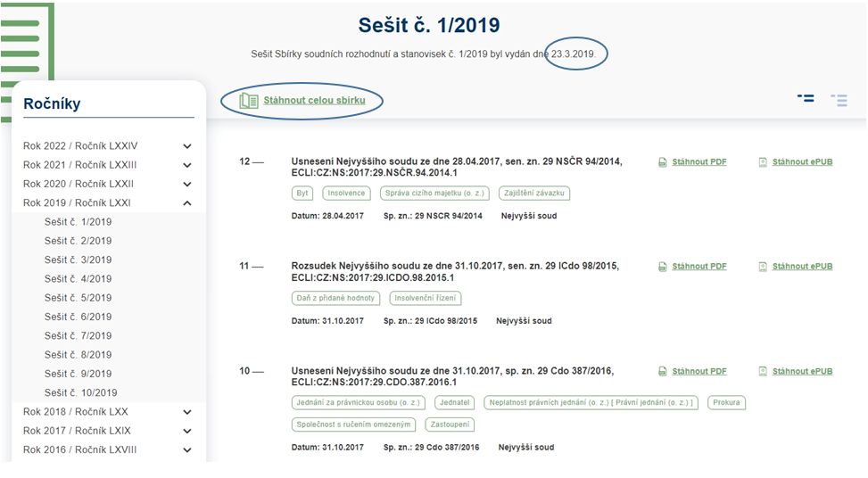Image resolution: width=868 pixels, height=478 pixels.
Task: Expand Rok 2016 / Ročník LXVIII
Action: 187,449
